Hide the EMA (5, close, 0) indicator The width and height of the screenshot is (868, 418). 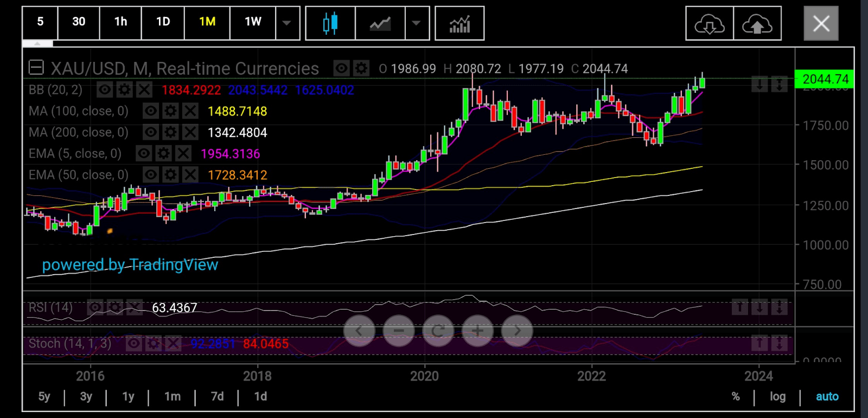point(144,154)
